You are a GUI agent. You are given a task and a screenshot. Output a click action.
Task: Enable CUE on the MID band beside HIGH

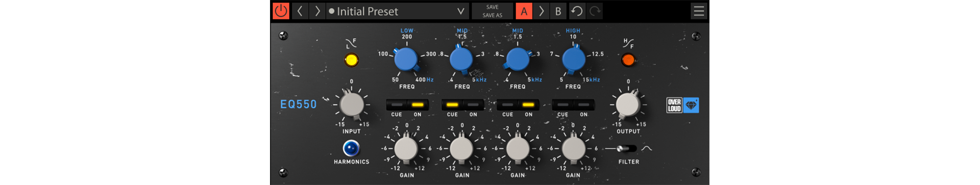click(x=507, y=104)
